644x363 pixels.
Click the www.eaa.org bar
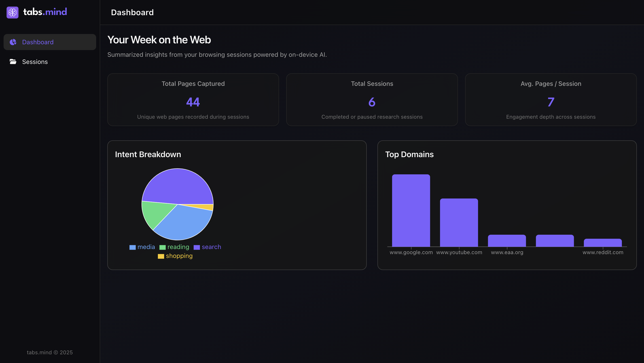coord(507,241)
